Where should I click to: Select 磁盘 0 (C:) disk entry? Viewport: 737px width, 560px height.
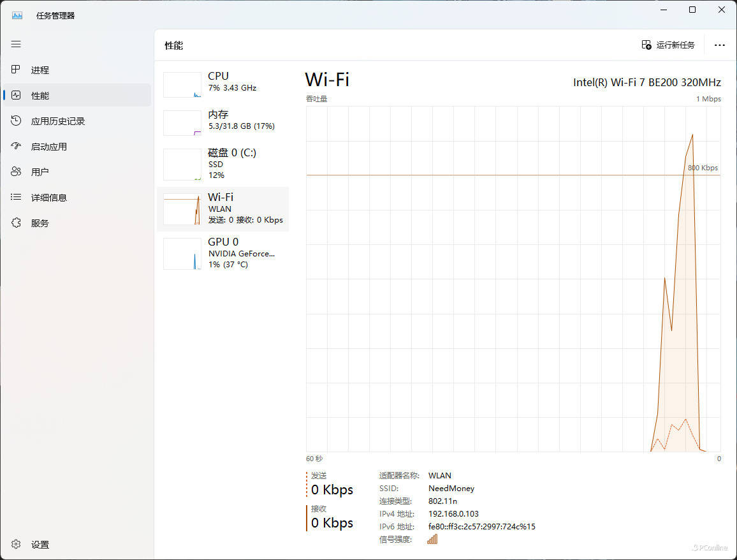(223, 163)
